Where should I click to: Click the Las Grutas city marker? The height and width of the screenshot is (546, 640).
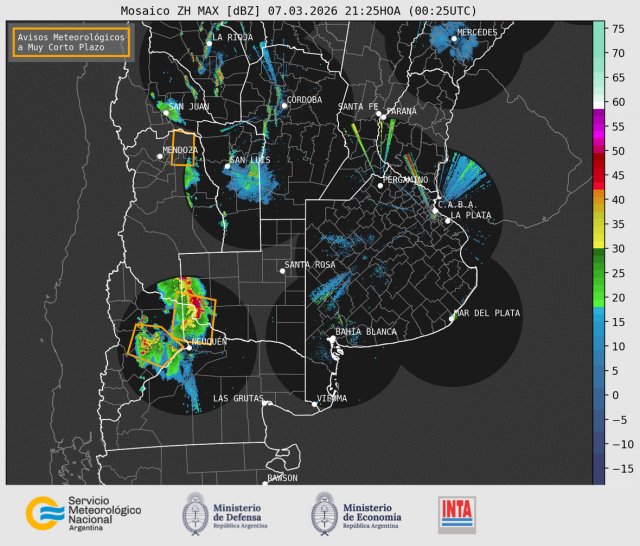point(267,400)
